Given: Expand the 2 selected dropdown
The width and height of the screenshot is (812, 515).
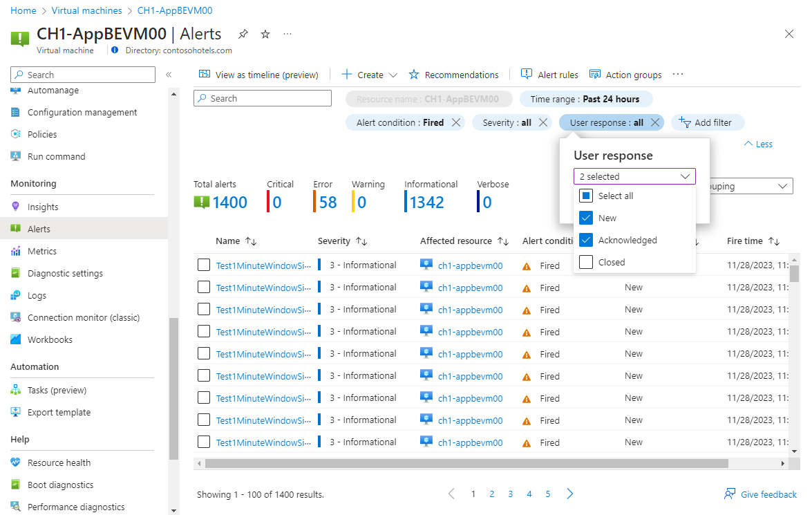Looking at the screenshot, I should pyautogui.click(x=634, y=176).
